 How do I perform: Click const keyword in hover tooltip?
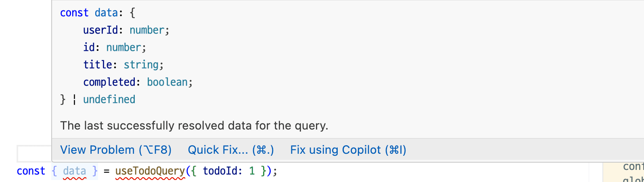[74, 13]
